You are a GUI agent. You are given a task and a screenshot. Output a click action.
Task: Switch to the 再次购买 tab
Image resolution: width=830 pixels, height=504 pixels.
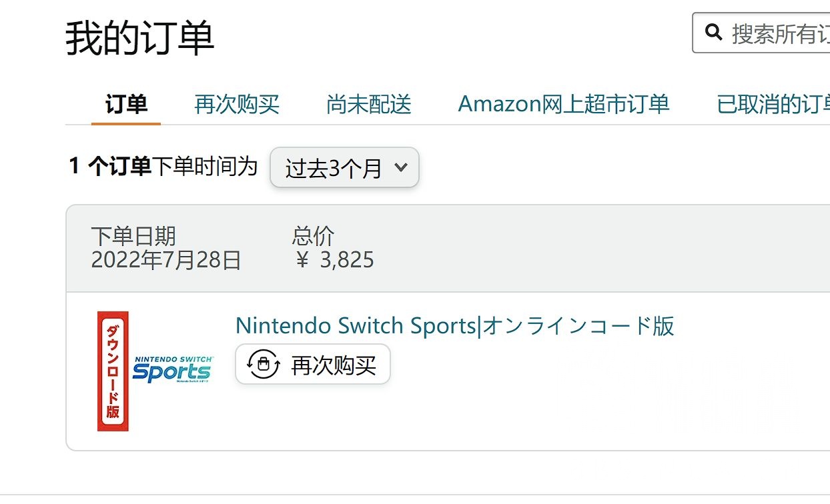click(236, 104)
